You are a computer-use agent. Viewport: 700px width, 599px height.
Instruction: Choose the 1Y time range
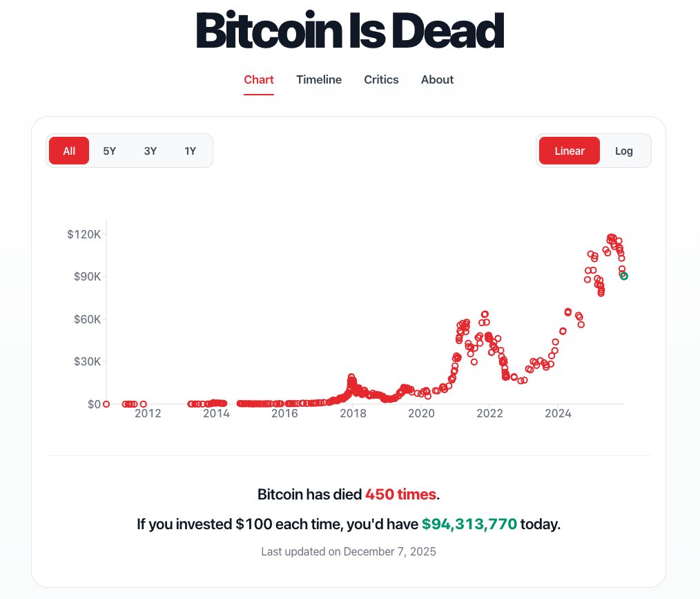tap(191, 151)
